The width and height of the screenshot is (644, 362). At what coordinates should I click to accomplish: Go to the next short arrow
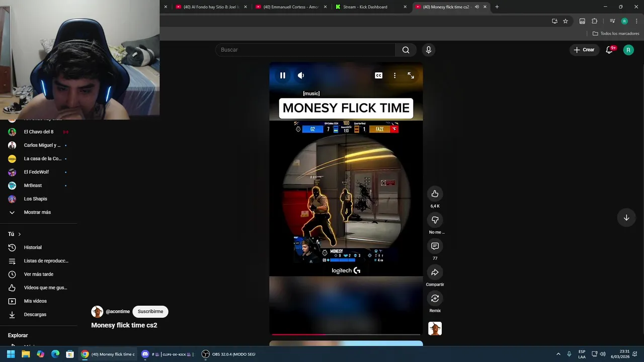coord(626,218)
